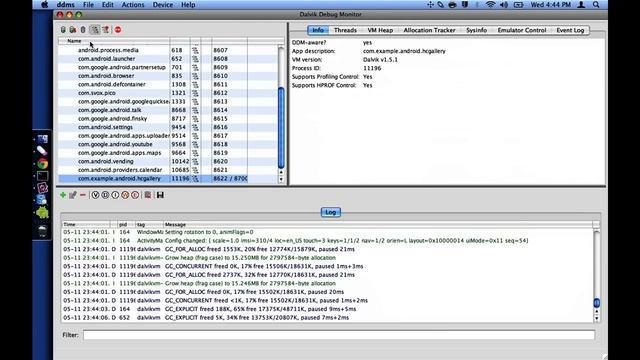This screenshot has width=640, height=360.
Task: Switch to the Threads tab
Action: point(345,30)
